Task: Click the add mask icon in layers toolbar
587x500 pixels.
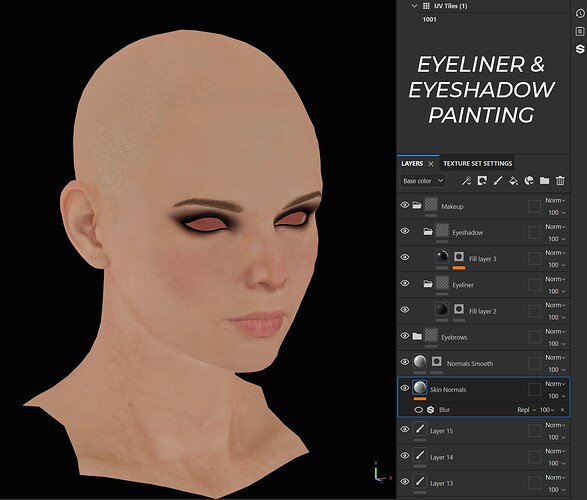Action: pyautogui.click(x=482, y=181)
